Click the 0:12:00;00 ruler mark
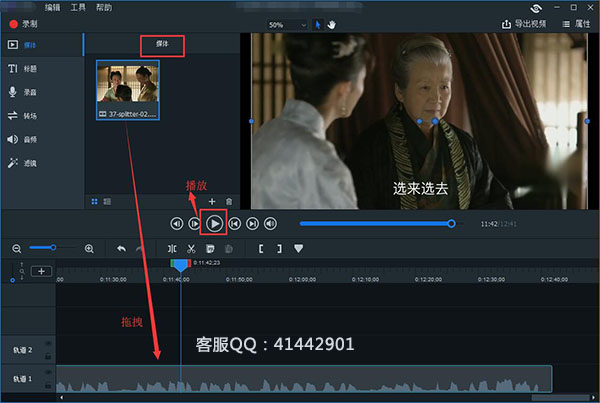600x403 pixels. point(302,279)
